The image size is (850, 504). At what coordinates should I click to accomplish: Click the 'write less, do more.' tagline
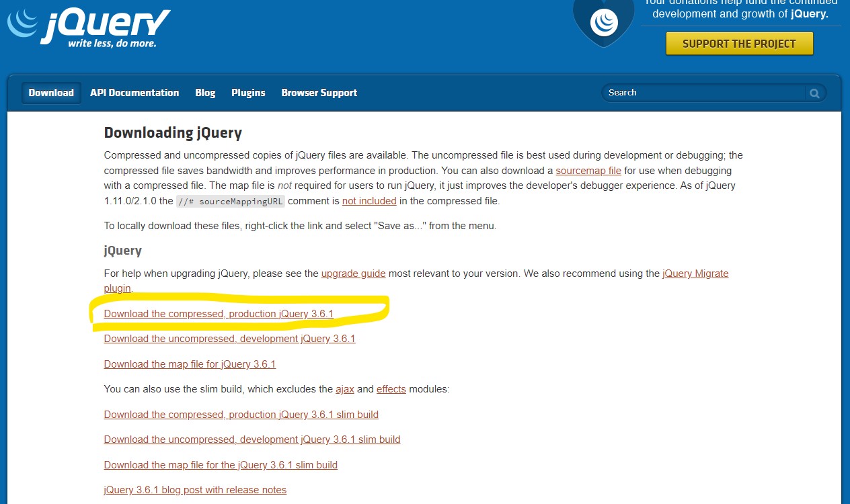(112, 44)
